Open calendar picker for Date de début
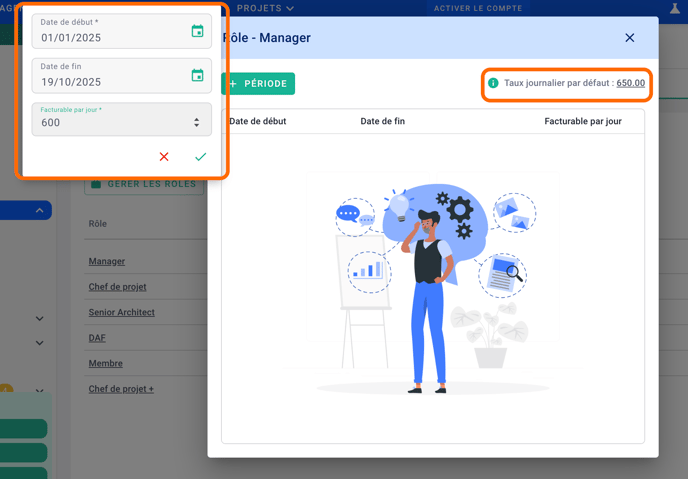Viewport: 688px width, 479px height. [x=197, y=32]
